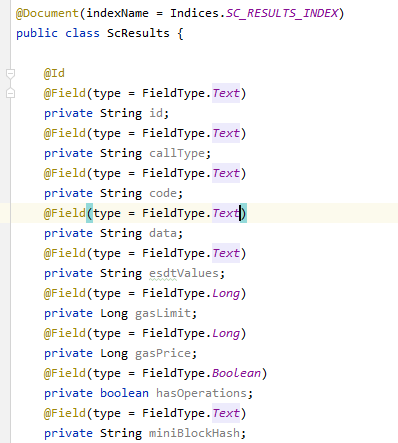This screenshot has height=443, width=398.
Task: Click the boolean keyword before hasOperations
Action: [x=124, y=393]
